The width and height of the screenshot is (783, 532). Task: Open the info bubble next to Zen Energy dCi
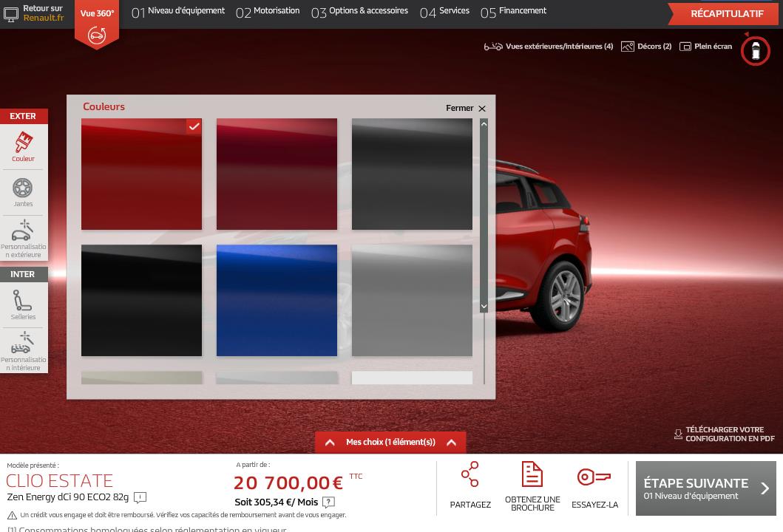(x=140, y=497)
